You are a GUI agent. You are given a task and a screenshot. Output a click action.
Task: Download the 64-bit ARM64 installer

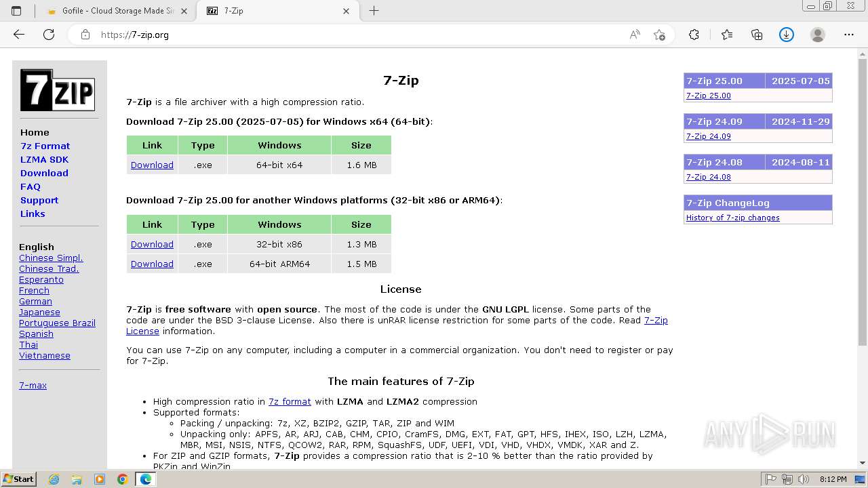[152, 264]
